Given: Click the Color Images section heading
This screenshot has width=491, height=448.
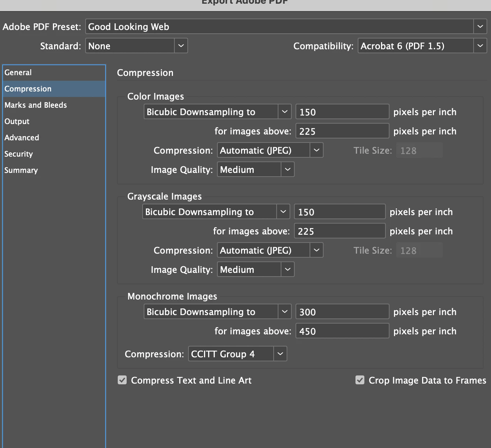Looking at the screenshot, I should click(x=156, y=96).
